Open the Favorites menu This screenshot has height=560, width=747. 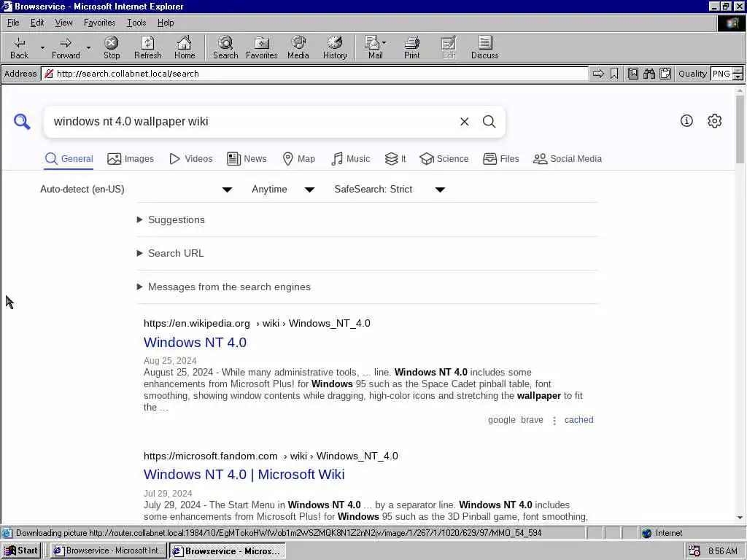[x=99, y=23]
